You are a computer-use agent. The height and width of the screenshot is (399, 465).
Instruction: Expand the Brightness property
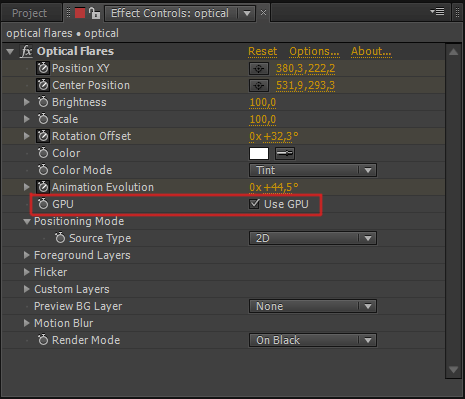pos(27,102)
